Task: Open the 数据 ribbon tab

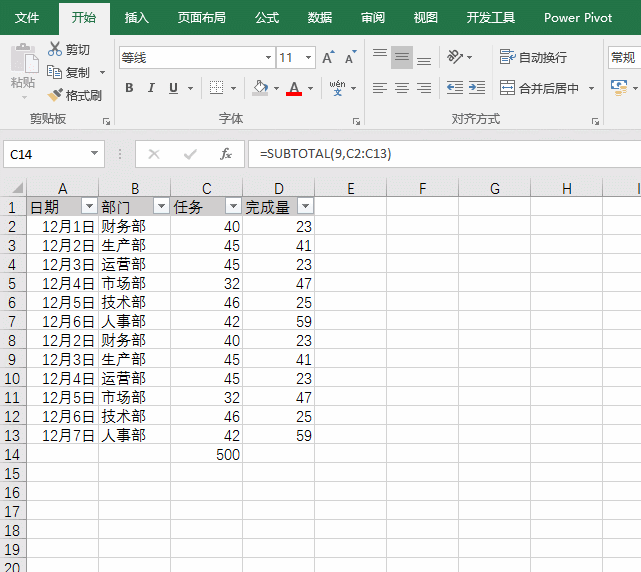Action: click(320, 17)
